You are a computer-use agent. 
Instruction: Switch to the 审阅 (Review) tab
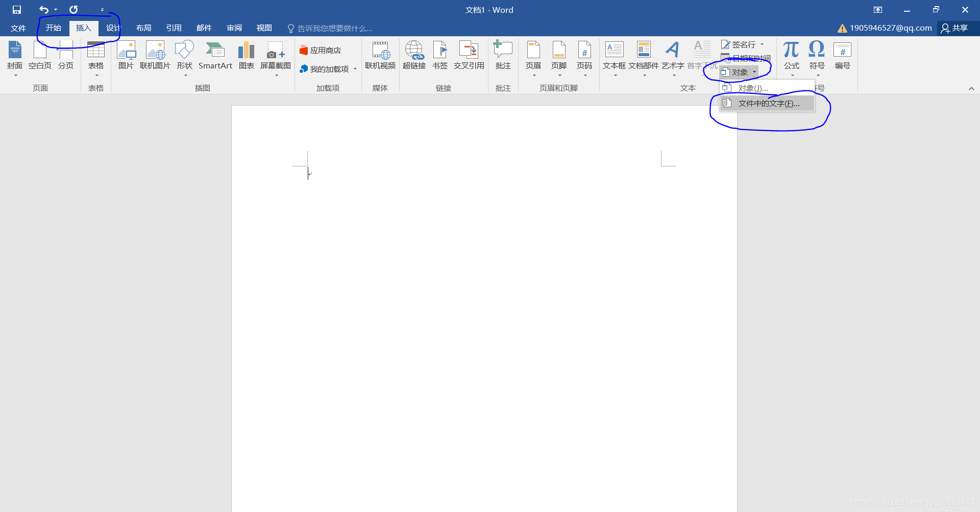coord(234,28)
